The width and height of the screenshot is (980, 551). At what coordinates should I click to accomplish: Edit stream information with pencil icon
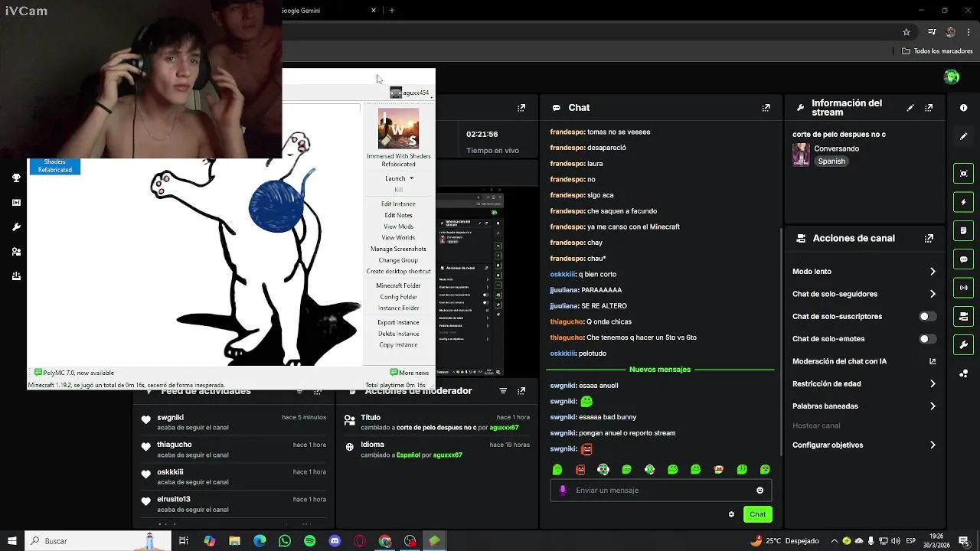point(910,108)
